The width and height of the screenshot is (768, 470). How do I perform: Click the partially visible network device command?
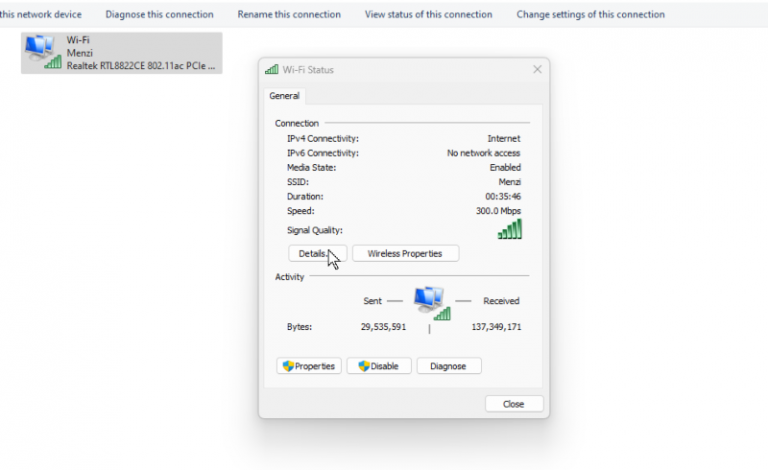point(41,15)
